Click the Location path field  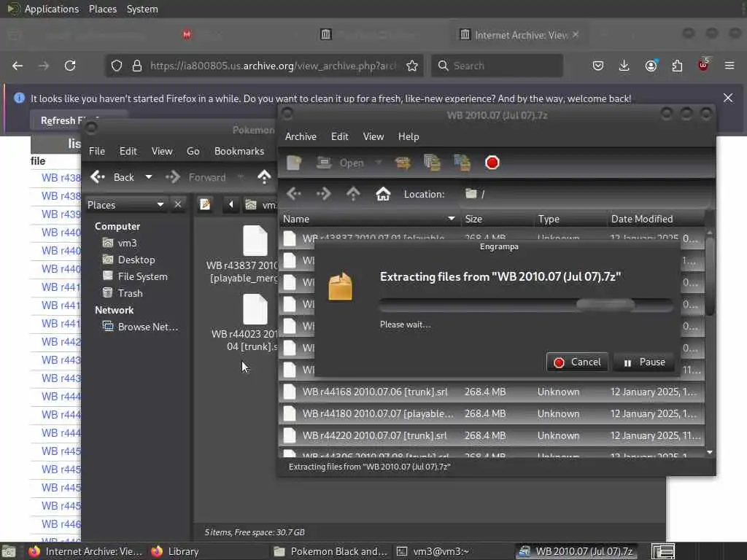[x=585, y=194]
